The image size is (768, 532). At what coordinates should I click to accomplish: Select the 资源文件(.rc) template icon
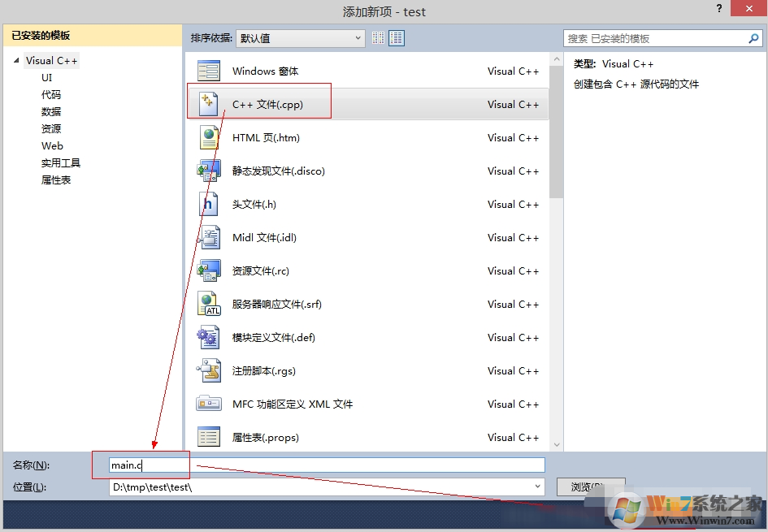(x=209, y=270)
